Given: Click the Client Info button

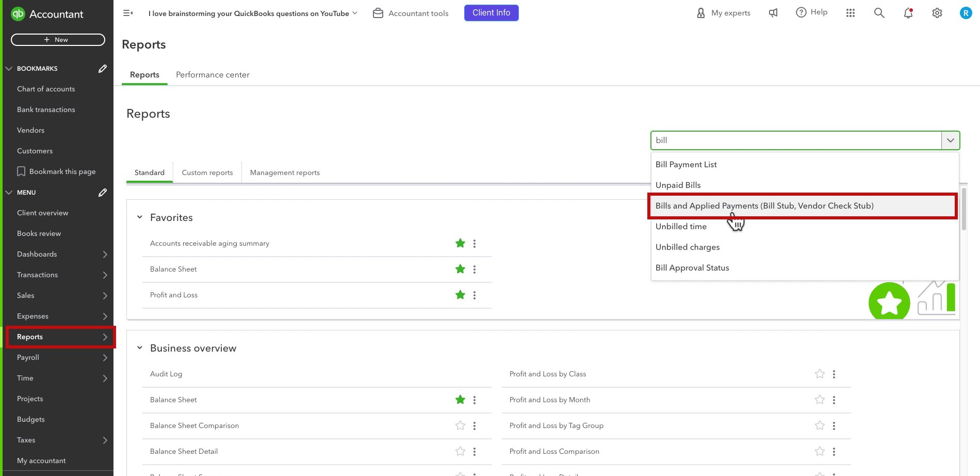Looking at the screenshot, I should tap(491, 13).
